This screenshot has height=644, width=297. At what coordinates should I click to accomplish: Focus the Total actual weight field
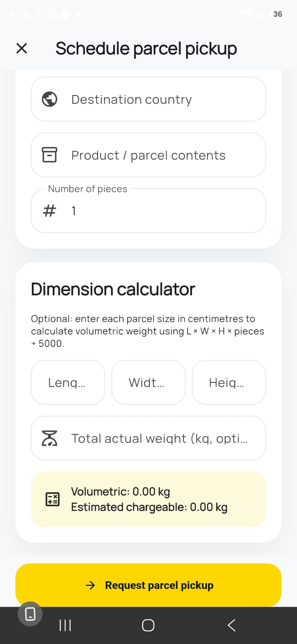(148, 438)
